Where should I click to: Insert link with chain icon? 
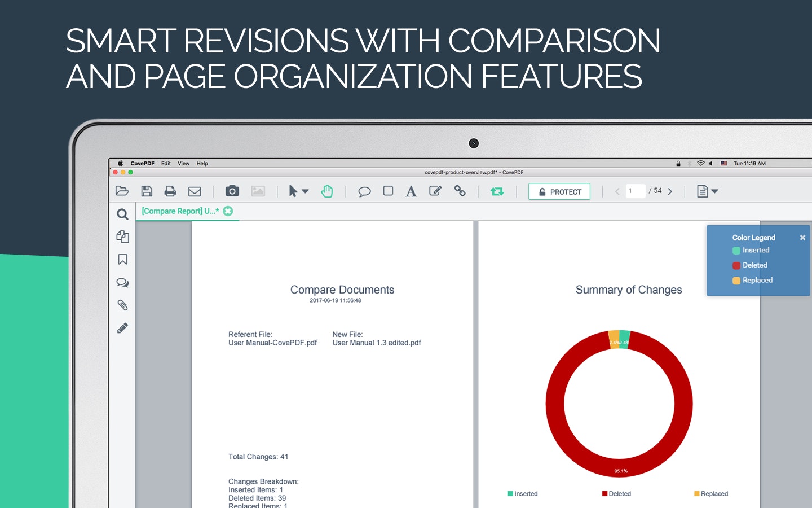click(x=460, y=191)
